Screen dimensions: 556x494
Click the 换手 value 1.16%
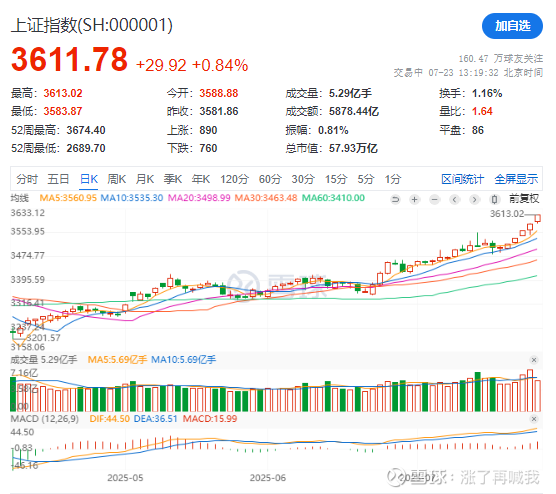click(487, 93)
